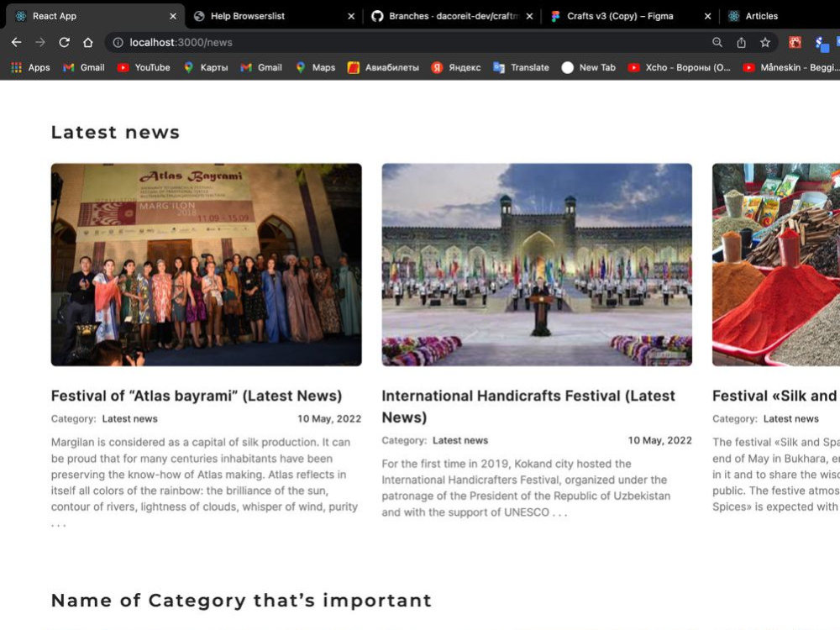Open the red extension icon in toolbar

(x=795, y=42)
